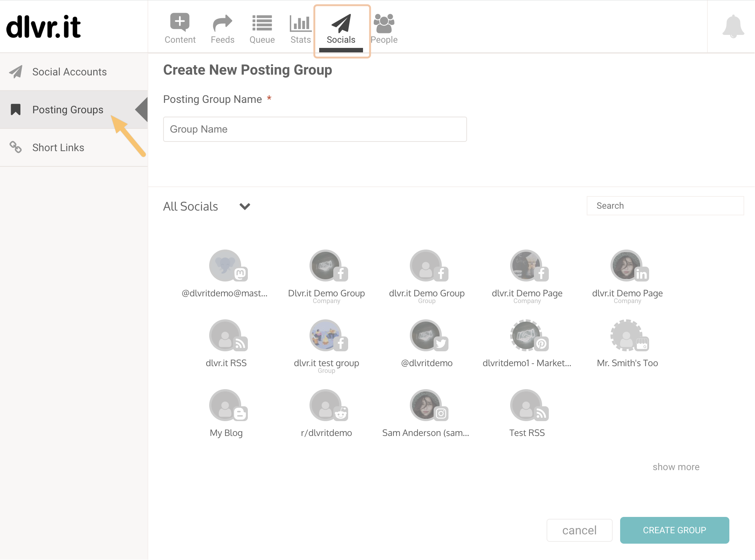Click the "Posting Group Name" label
This screenshot has width=755, height=560.
click(213, 99)
